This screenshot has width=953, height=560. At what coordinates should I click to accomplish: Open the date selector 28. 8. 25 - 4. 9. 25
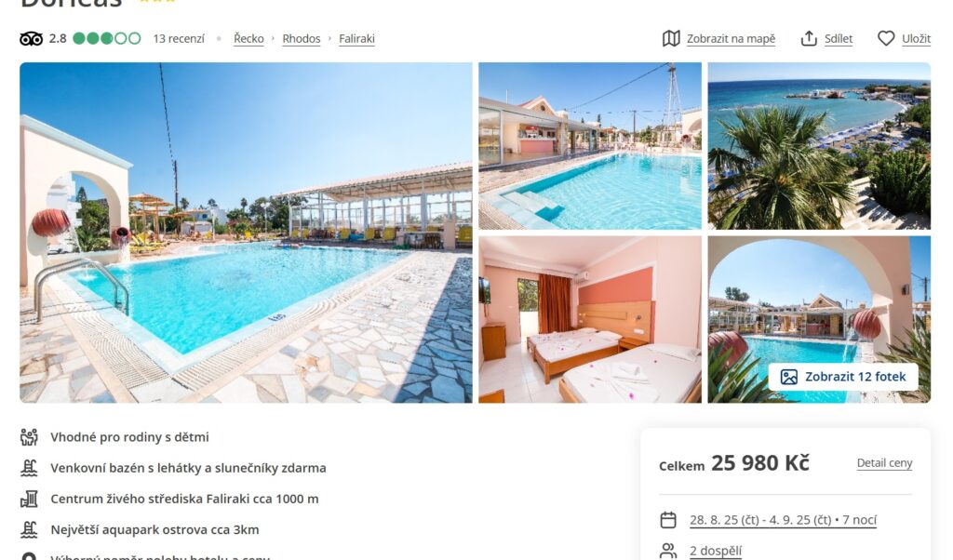pos(783,520)
